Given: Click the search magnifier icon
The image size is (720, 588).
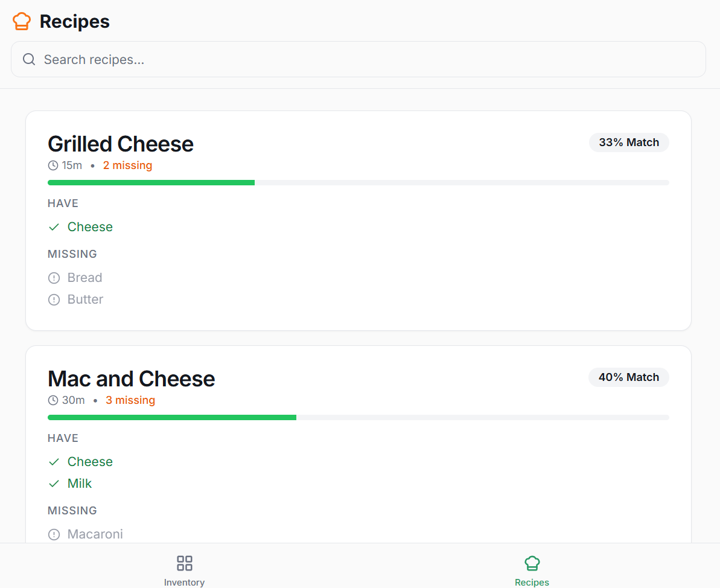Looking at the screenshot, I should [29, 59].
